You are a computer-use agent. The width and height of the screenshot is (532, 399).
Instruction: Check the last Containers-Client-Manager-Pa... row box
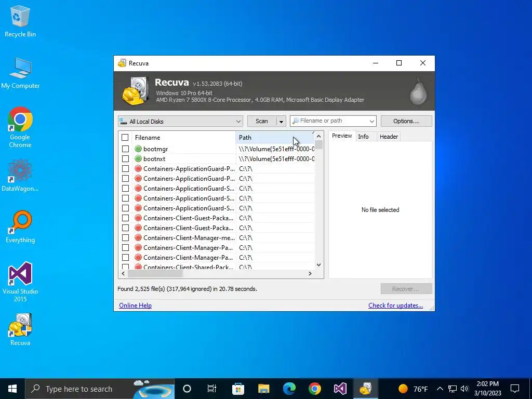pyautogui.click(x=125, y=257)
